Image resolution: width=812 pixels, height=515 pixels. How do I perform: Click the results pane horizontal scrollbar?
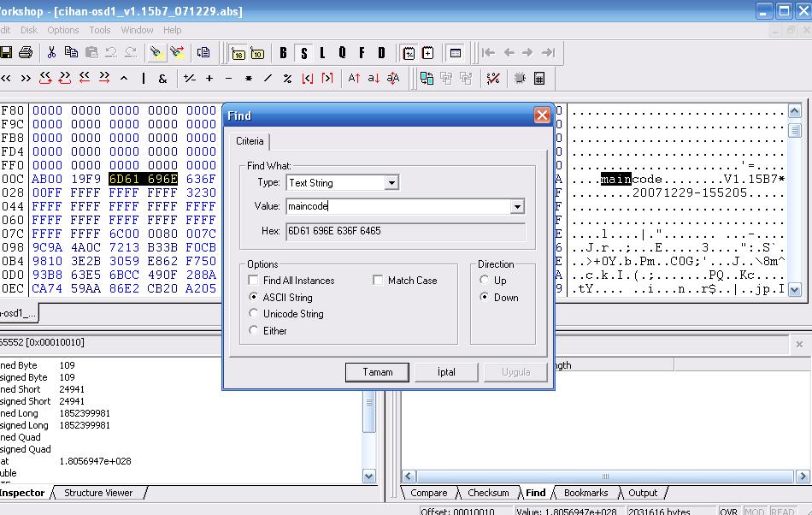coord(598,477)
